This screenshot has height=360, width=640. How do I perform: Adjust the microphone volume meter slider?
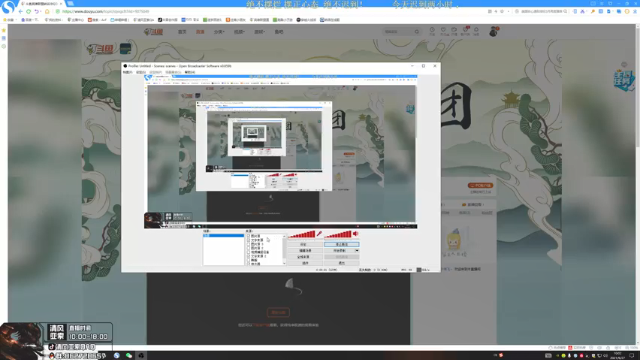[301, 234]
